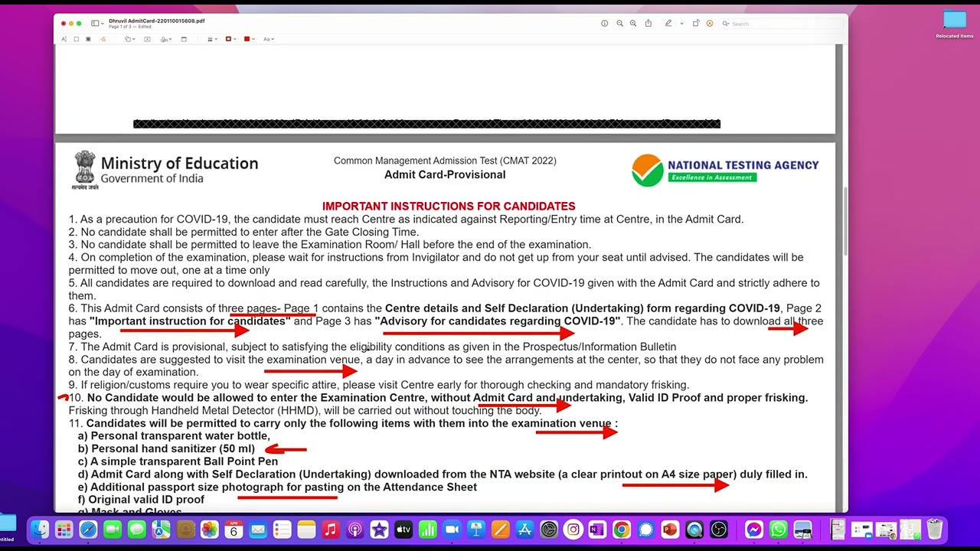
Task: Open Numbers from the Dock
Action: 428,530
